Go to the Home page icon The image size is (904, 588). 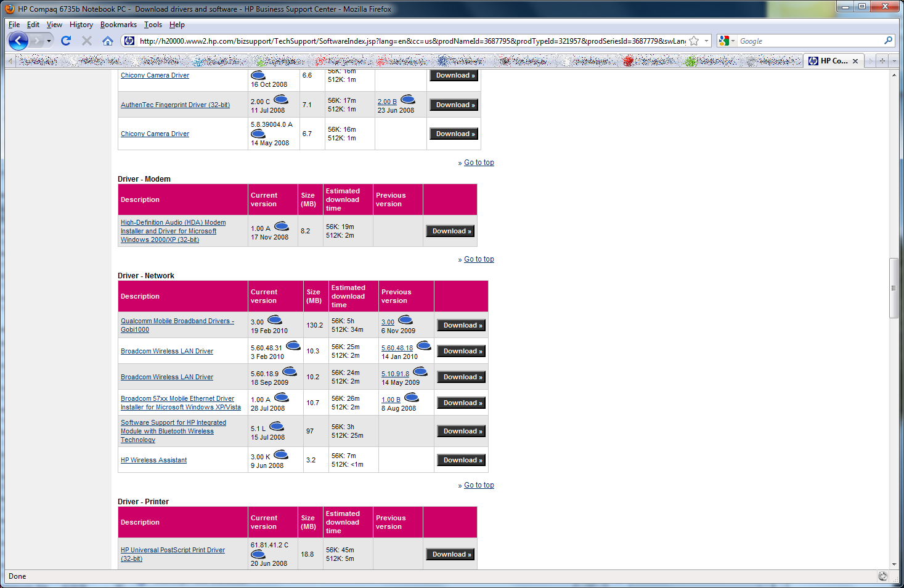pos(108,41)
